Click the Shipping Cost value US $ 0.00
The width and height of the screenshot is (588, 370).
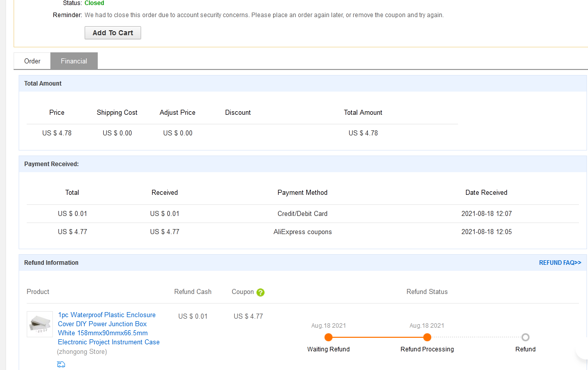tap(117, 133)
